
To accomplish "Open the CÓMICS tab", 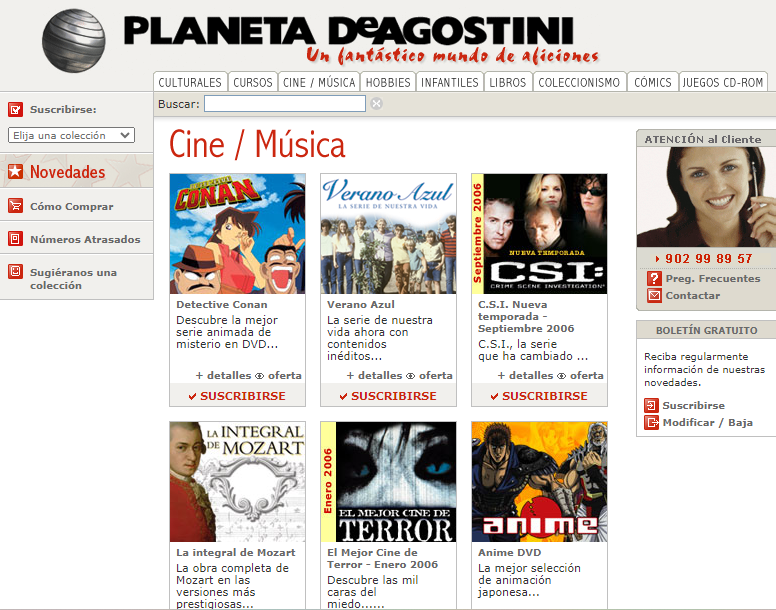I will pyautogui.click(x=653, y=82).
